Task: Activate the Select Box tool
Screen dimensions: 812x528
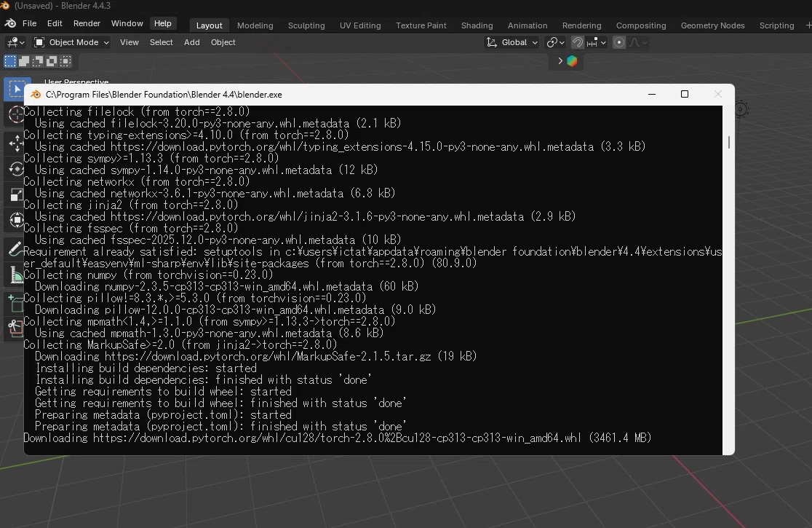Action: [15, 90]
